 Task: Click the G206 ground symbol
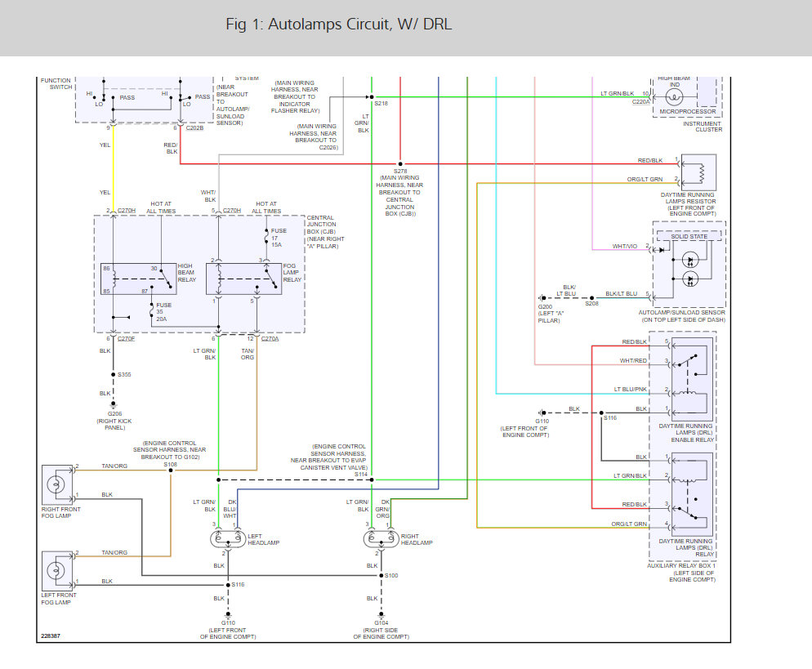coord(113,404)
